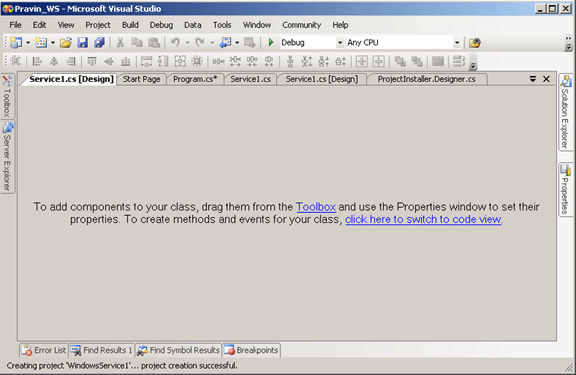
Task: Click the Size to Grid icon
Action: coord(197,61)
